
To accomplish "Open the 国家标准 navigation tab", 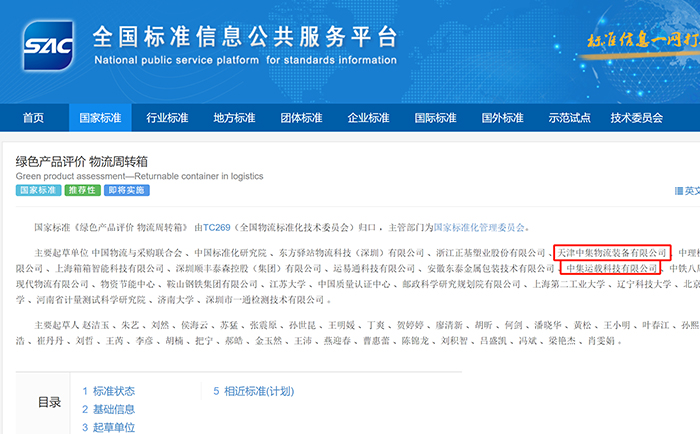I will pos(100,118).
